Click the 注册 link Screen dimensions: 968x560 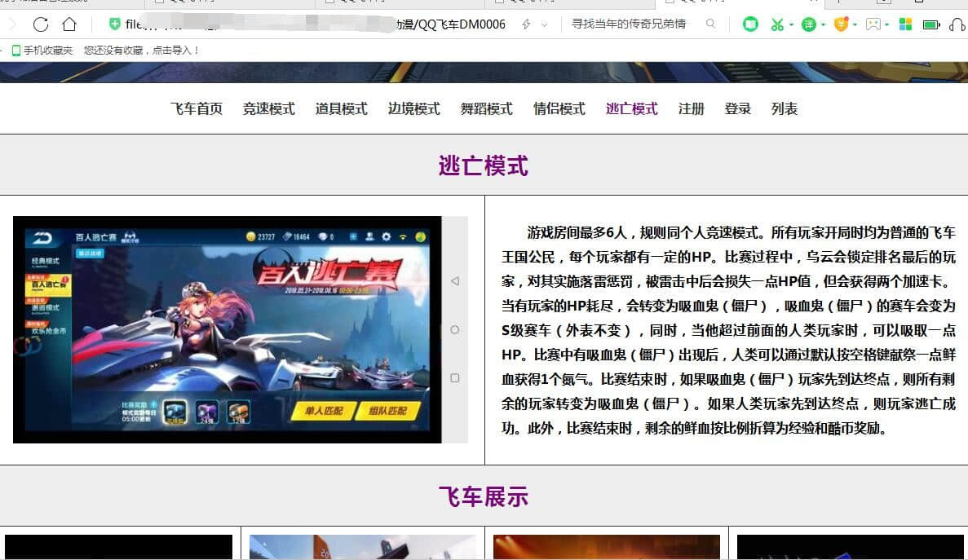click(691, 108)
